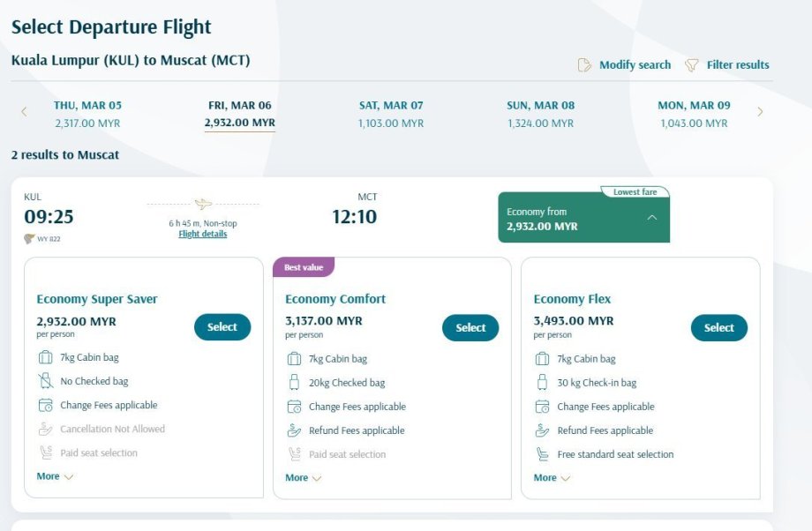This screenshot has height=531, width=812.
Task: Choose the THU, MAR 05 date tab
Action: coord(87,114)
